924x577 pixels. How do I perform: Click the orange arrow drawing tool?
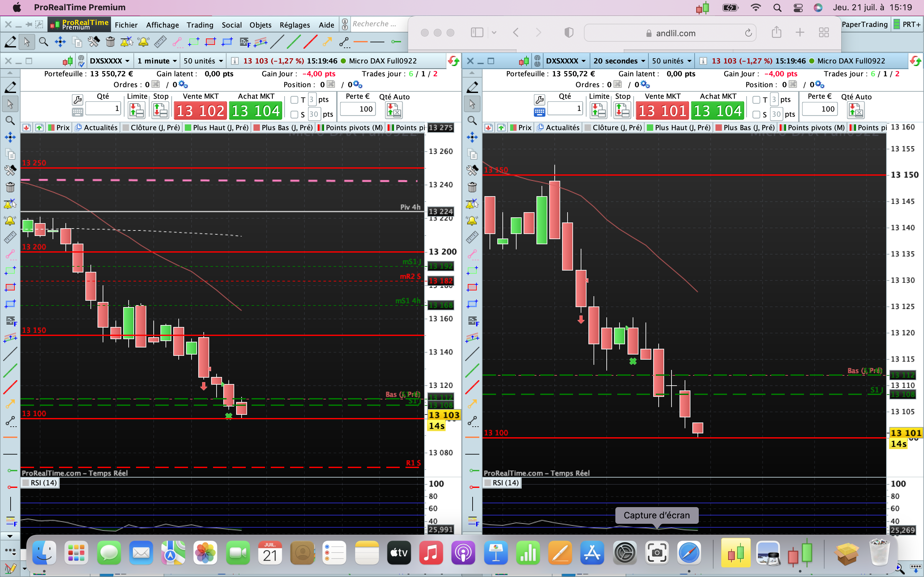coord(327,42)
